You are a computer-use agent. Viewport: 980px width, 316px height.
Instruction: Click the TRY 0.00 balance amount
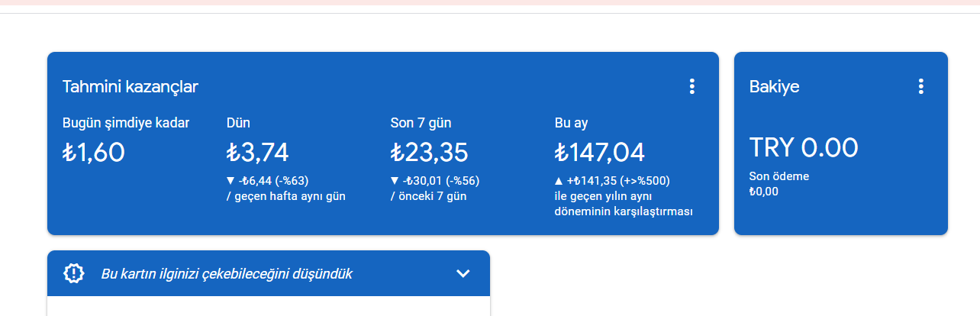[804, 147]
